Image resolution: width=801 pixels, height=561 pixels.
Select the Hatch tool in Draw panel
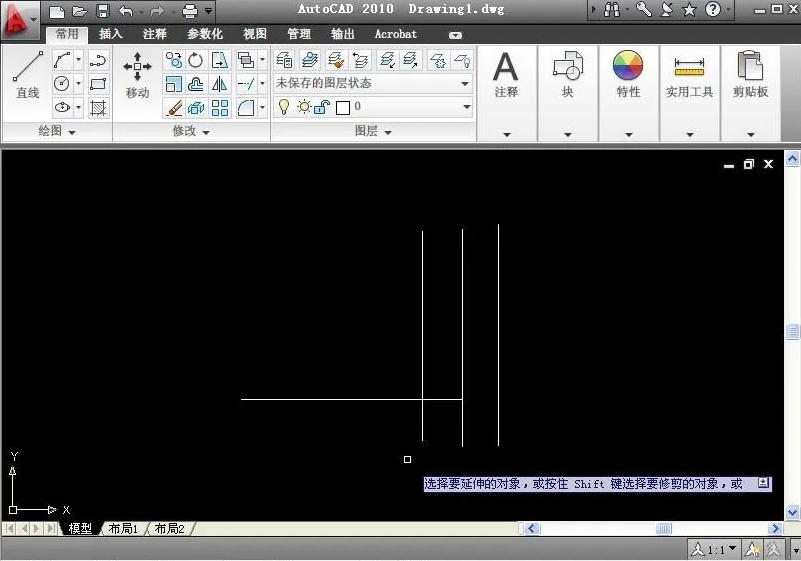[x=98, y=108]
